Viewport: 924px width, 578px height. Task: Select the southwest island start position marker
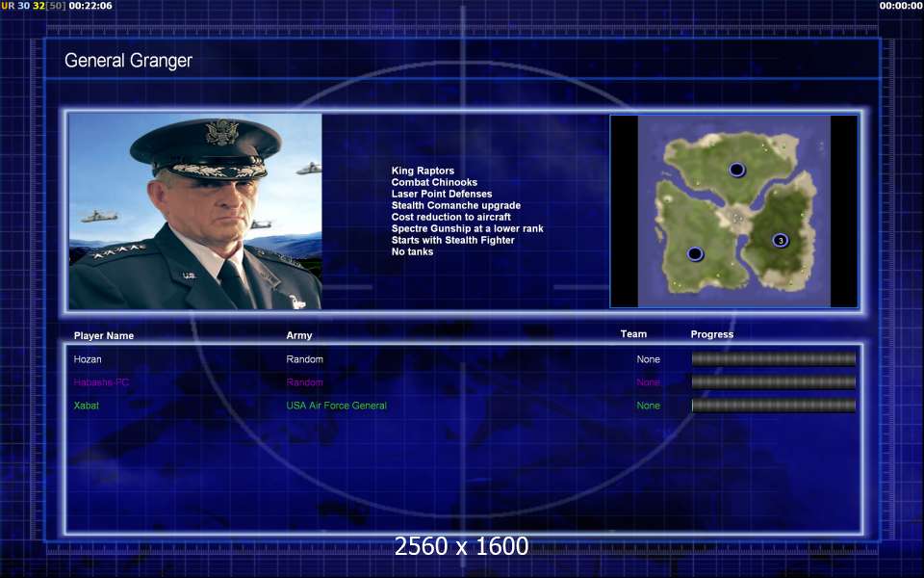pos(695,253)
